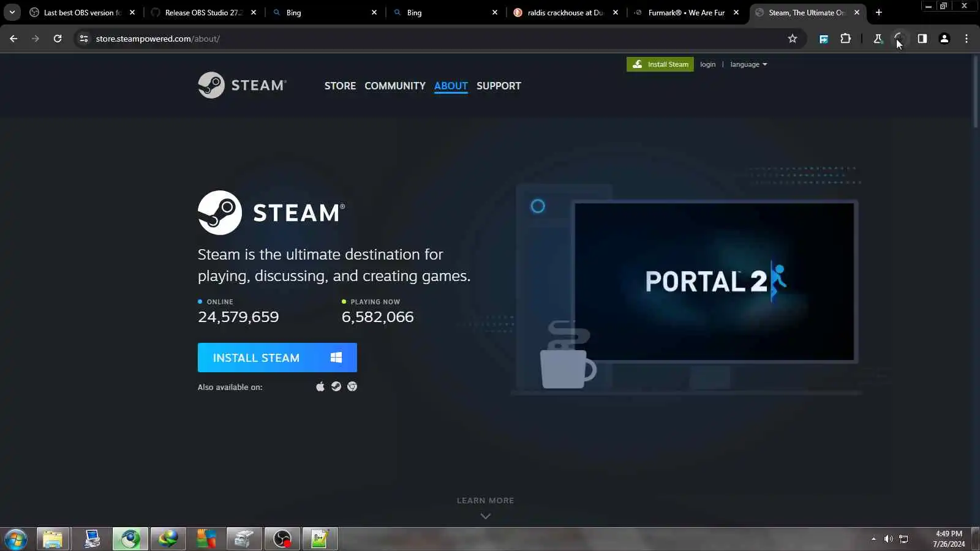Close the Furmark tab

[736, 12]
